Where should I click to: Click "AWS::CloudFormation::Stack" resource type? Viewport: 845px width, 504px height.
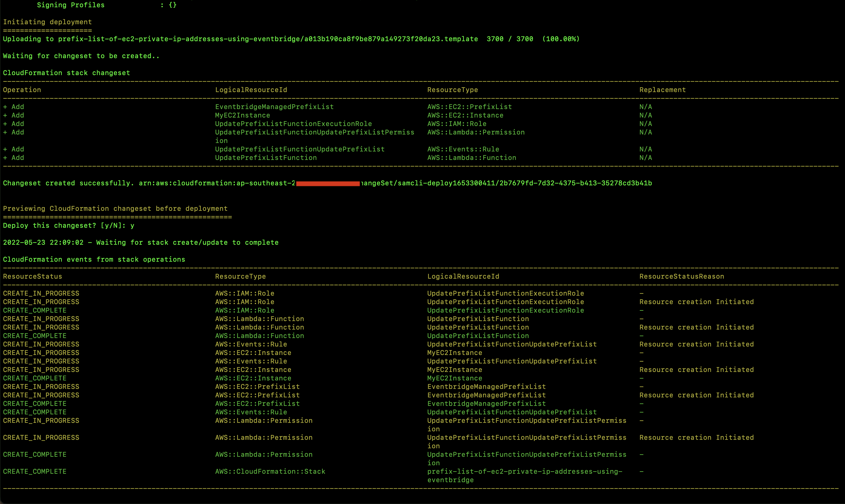(x=270, y=472)
